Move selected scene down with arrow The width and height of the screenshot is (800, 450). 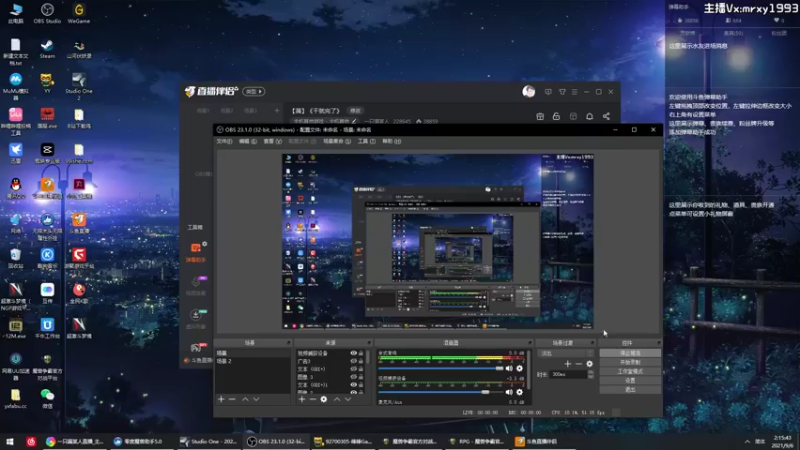tap(256, 399)
